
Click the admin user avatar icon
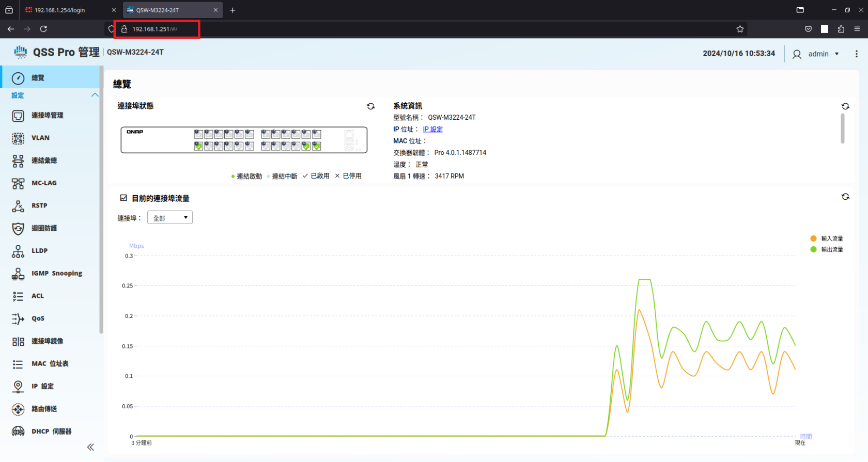[x=797, y=54]
